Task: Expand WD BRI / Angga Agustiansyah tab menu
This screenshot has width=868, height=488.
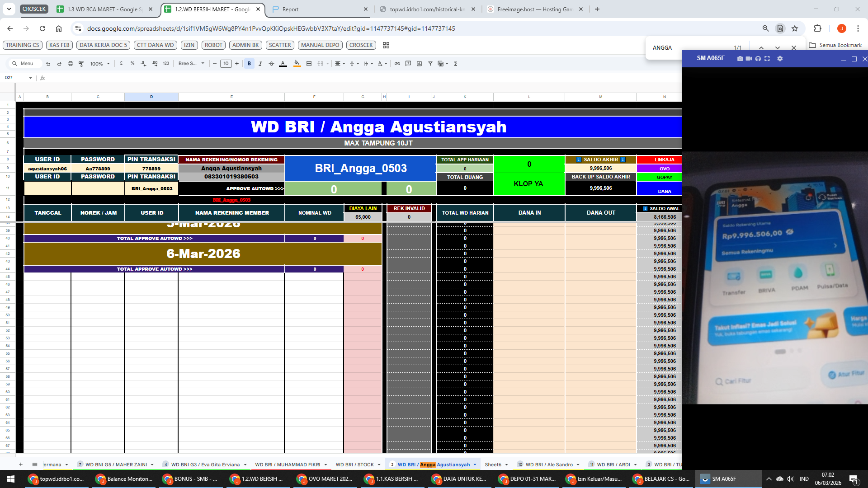Action: click(x=475, y=465)
